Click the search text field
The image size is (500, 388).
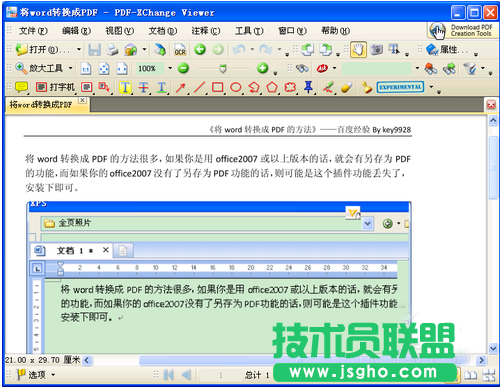click(377, 69)
